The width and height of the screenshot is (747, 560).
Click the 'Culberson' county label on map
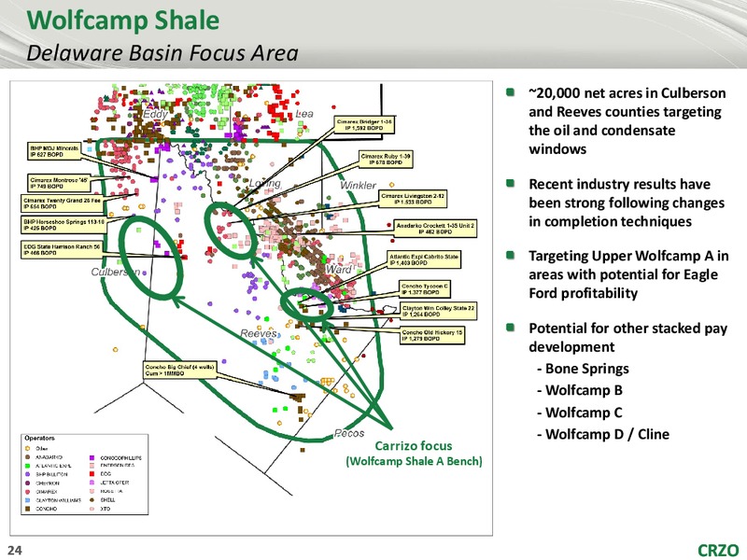click(x=115, y=272)
